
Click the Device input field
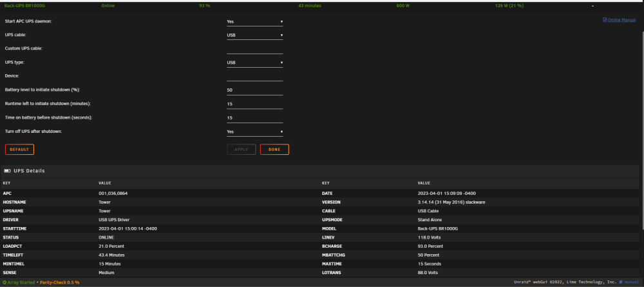(x=254, y=77)
